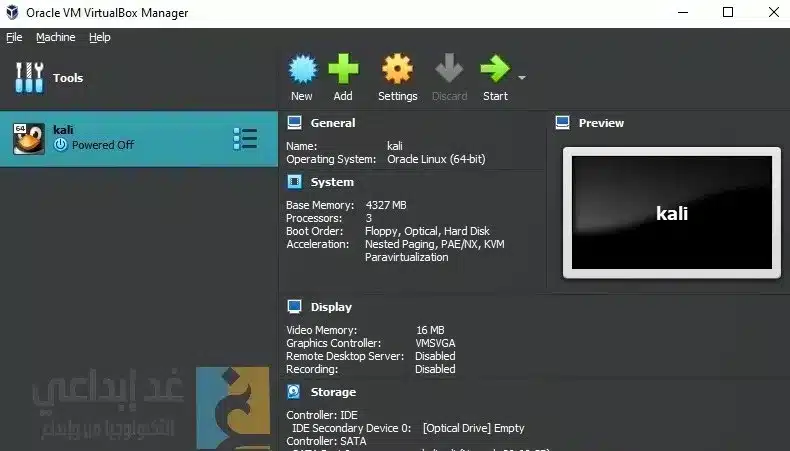Viewport: 790px width, 451px height.
Task: Maximize the VirtualBox Manager window
Action: pos(728,12)
